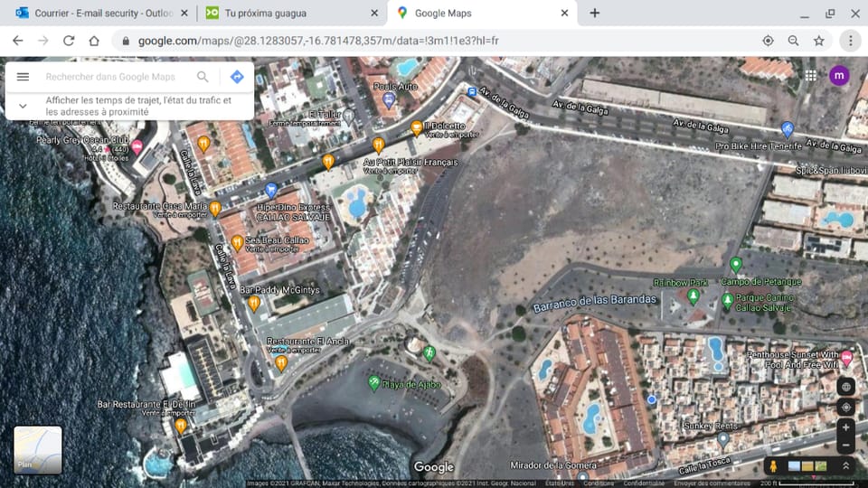
Task: Open the Il Dolcetto café pin
Action: pos(417,128)
